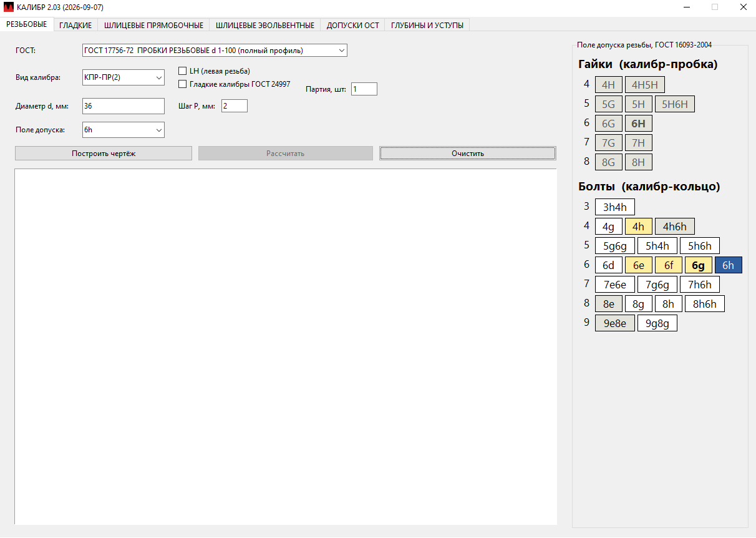Viewport: 756px width, 538px height.
Task: Pick bolt tolerance 4g
Action: tap(609, 227)
